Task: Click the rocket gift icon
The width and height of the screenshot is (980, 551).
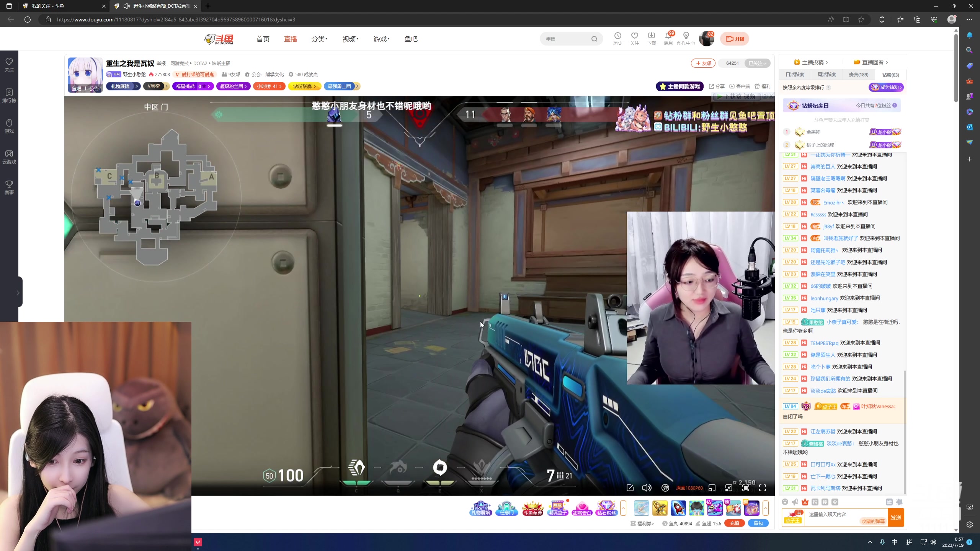Action: tap(678, 508)
